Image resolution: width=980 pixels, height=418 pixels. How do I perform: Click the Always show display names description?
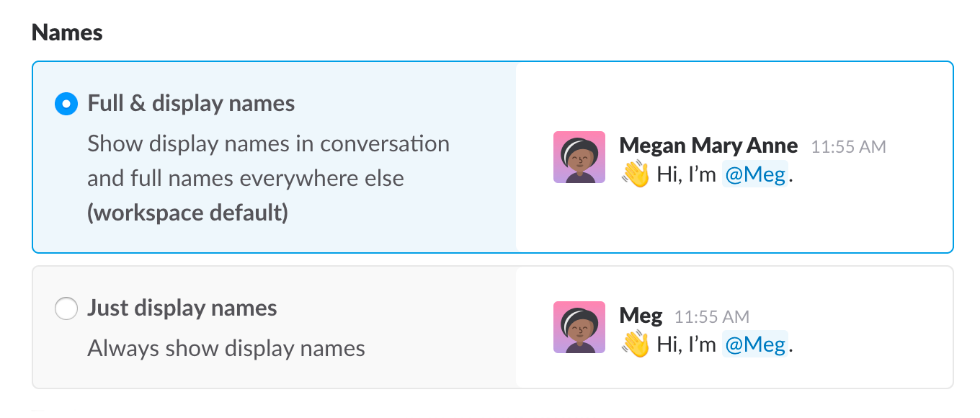point(226,349)
